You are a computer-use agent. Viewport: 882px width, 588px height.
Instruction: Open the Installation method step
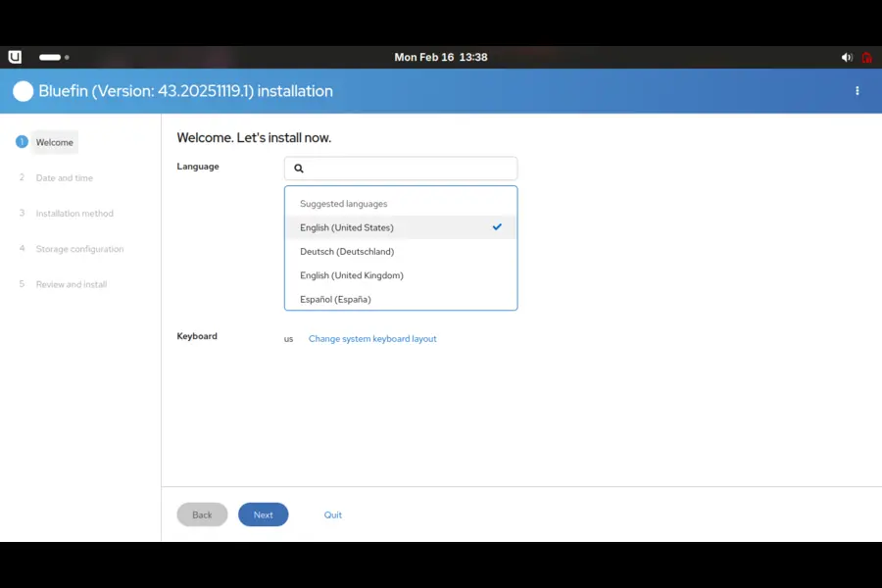coord(73,213)
